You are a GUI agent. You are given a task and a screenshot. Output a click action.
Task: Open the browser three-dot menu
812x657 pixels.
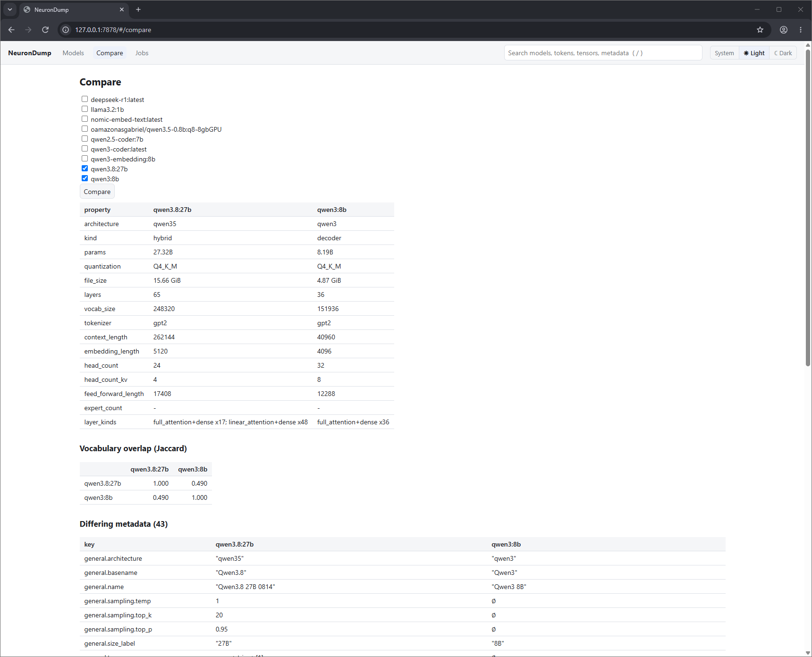[801, 30]
